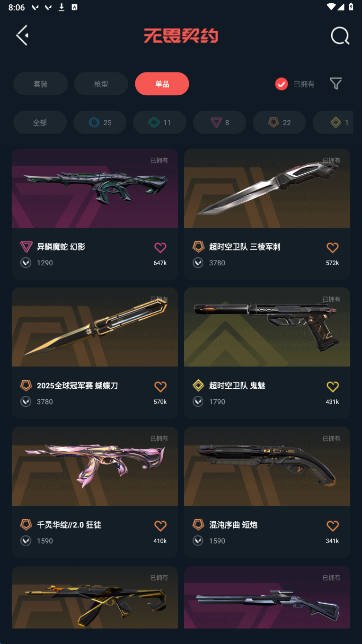Switch to the 枪型 tab
The height and width of the screenshot is (644, 362).
tap(101, 84)
